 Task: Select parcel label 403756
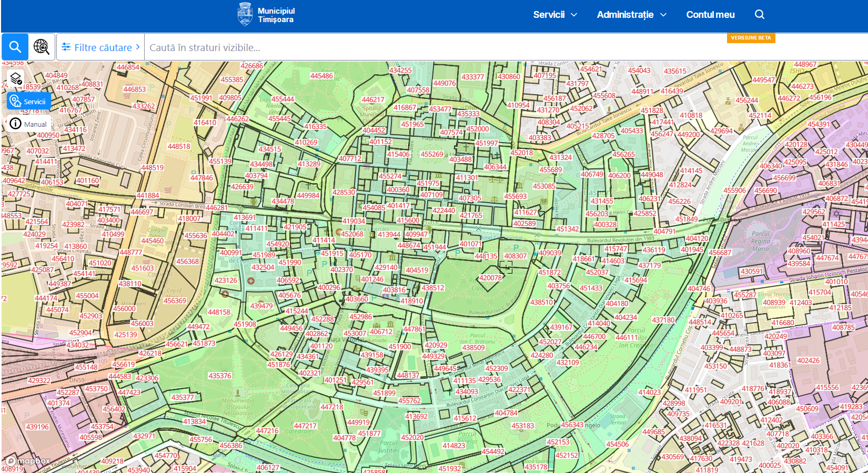pos(559,286)
